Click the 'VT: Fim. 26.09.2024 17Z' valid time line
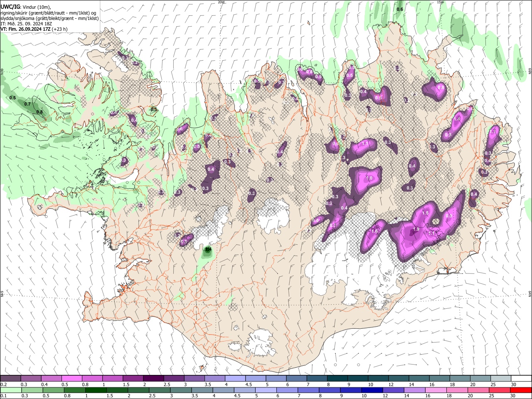532x399 pixels. [x=26, y=29]
